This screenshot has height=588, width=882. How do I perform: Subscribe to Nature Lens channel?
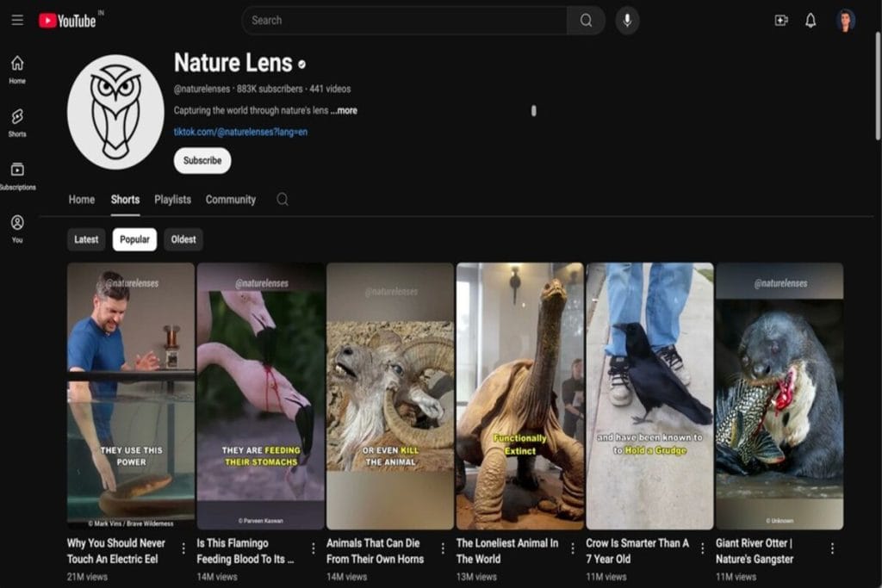point(202,161)
